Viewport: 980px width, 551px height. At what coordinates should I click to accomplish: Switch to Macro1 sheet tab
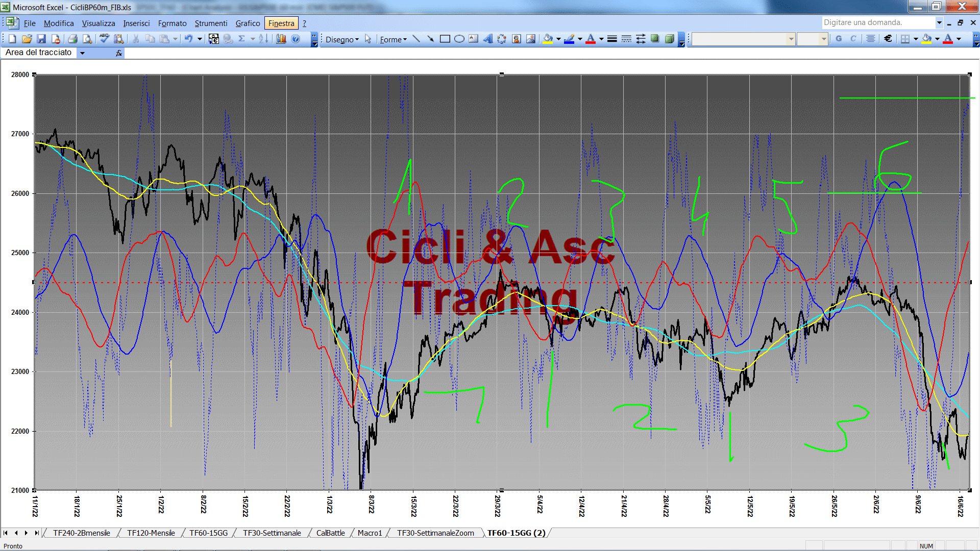370,533
